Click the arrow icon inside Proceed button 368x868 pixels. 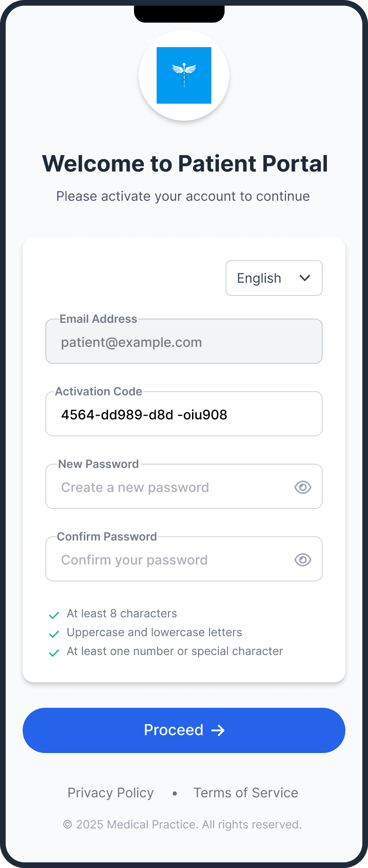tap(218, 730)
